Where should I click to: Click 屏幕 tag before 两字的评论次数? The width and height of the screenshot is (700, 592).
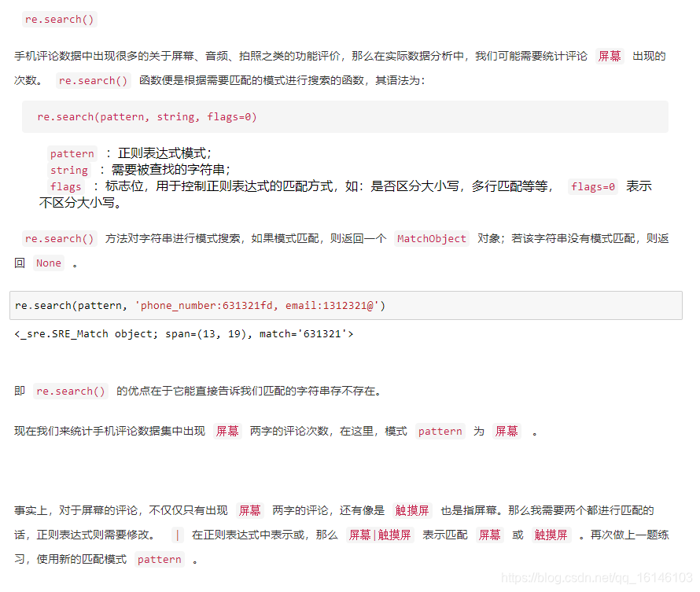pyautogui.click(x=227, y=431)
